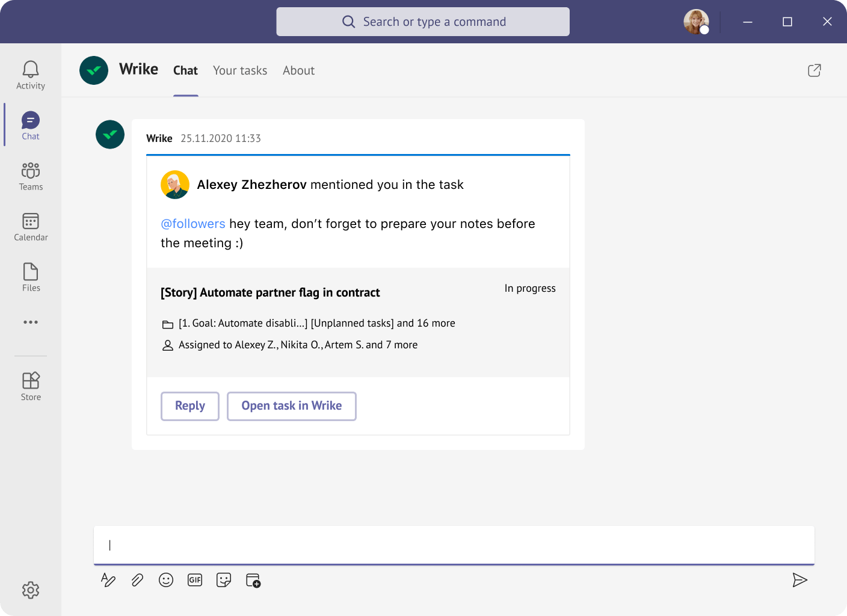This screenshot has width=847, height=616.
Task: Click the @followers mention link
Action: tap(192, 224)
